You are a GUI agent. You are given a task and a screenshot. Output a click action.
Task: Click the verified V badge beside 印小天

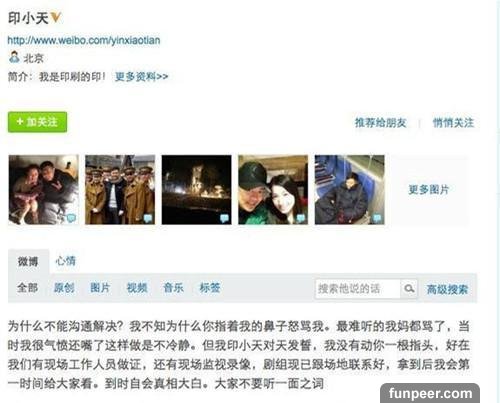click(x=56, y=17)
